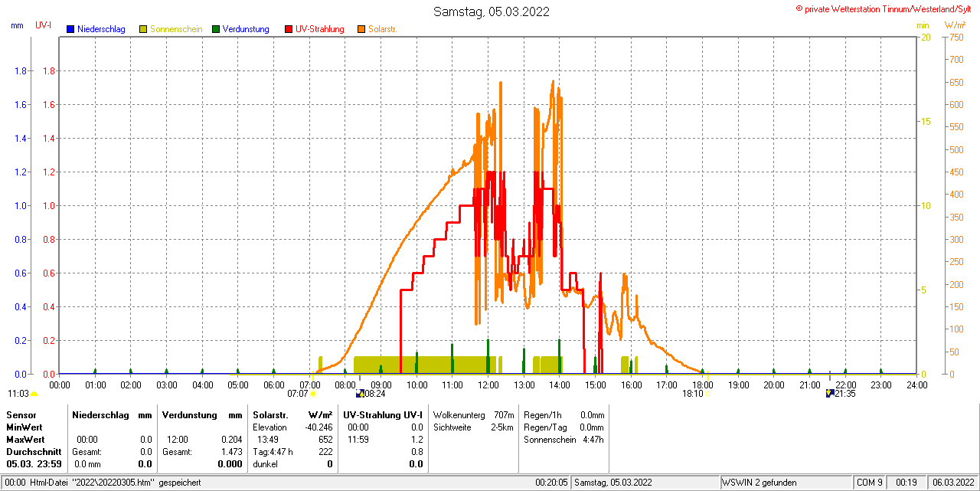Select the Sonnenschein legend label
Screen dimensions: 980x491
point(176,29)
